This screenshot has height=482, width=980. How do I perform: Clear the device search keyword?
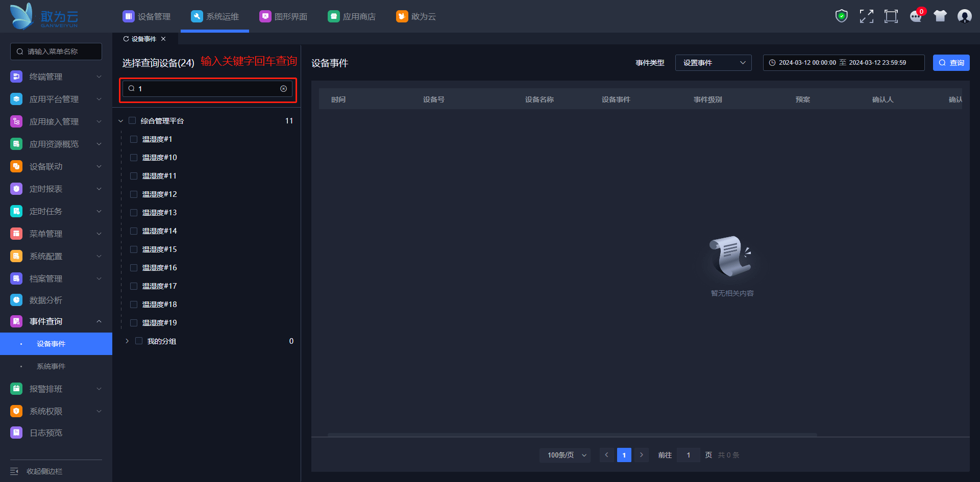(x=284, y=89)
